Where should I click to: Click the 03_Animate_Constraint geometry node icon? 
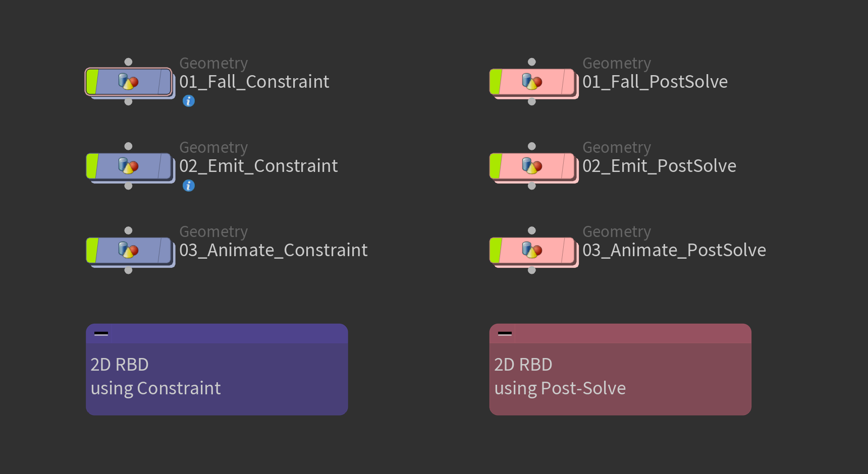coord(128,250)
